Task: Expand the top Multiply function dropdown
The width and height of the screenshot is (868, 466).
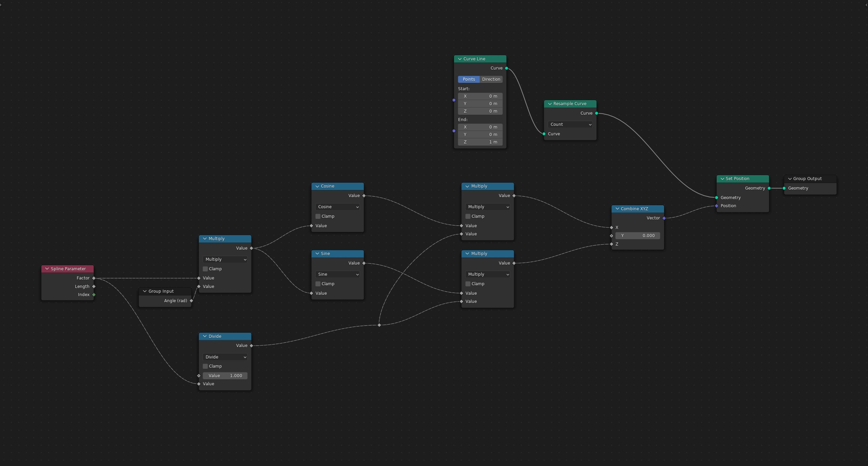Action: (x=486, y=206)
